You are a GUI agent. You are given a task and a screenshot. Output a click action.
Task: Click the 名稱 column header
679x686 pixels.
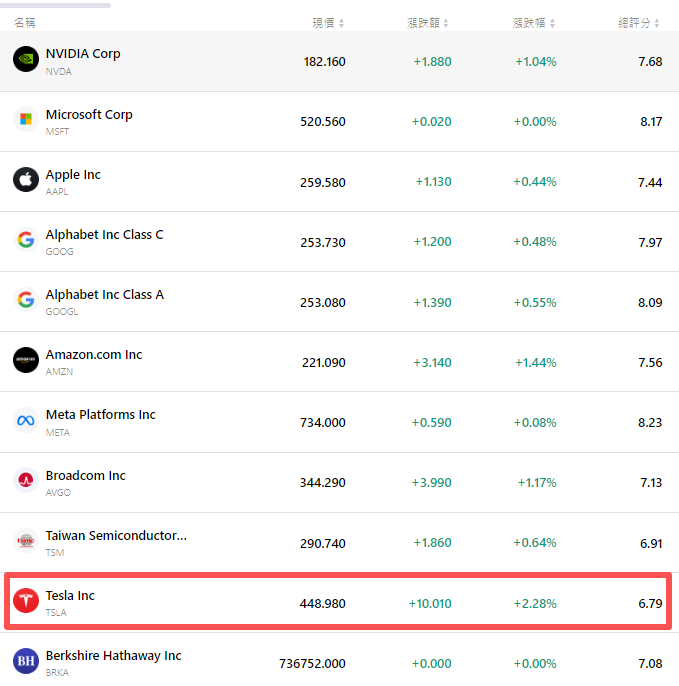[24, 22]
